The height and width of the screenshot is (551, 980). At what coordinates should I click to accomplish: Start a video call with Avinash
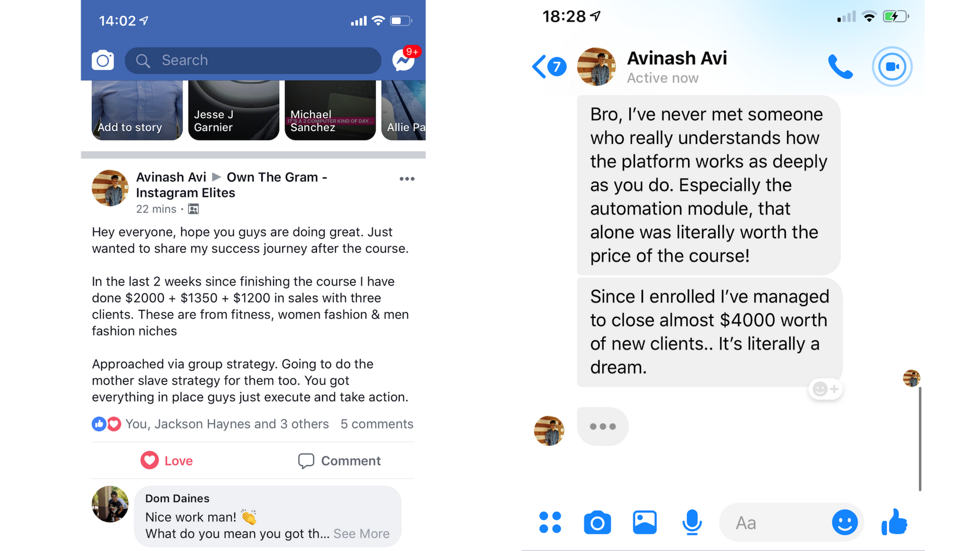point(892,66)
